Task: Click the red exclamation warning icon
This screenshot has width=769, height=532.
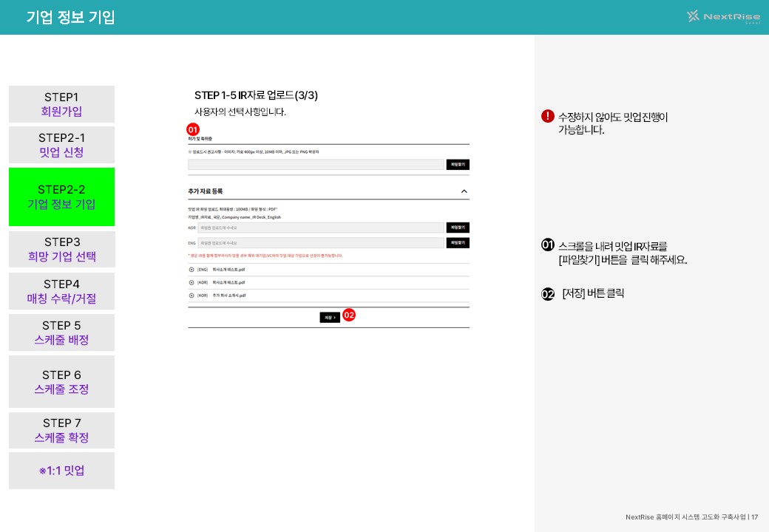Action: pos(547,116)
